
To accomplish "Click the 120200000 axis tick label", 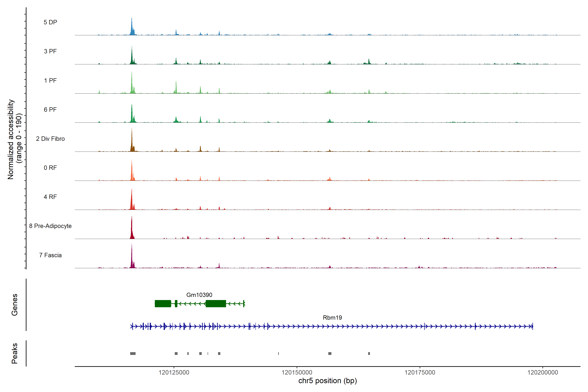I will click(542, 373).
